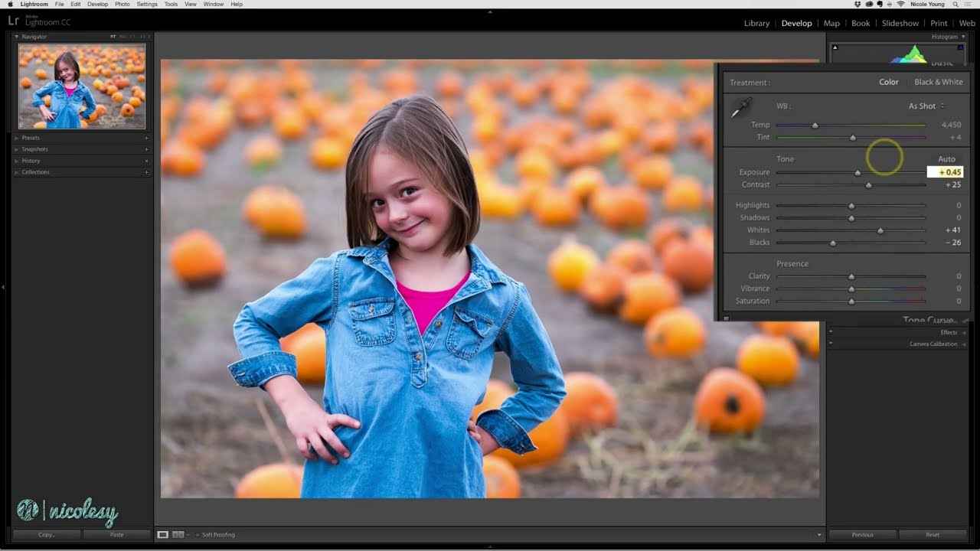The width and height of the screenshot is (980, 551).
Task: Collapse the Navigator panel
Action: point(17,37)
